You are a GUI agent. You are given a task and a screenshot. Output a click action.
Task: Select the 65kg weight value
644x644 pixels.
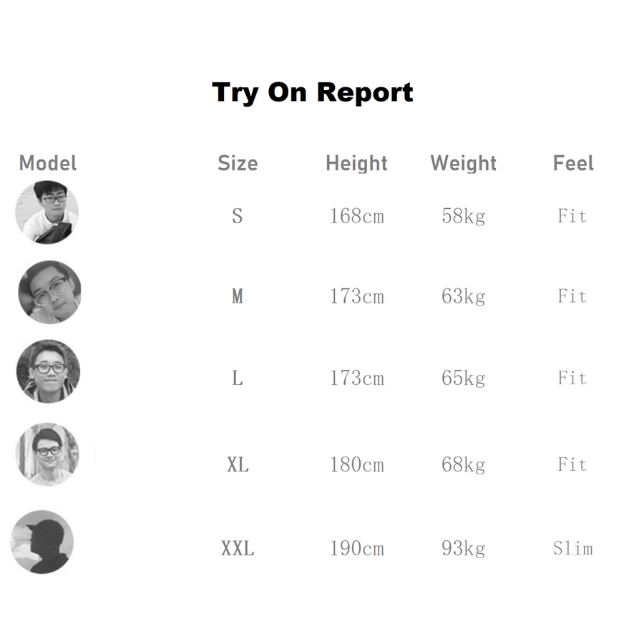[x=464, y=378]
